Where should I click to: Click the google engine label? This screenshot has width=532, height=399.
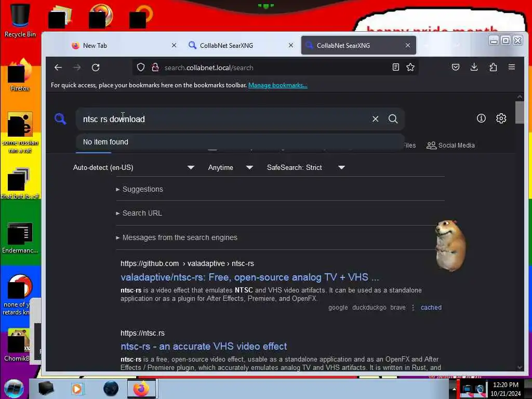coord(338,308)
